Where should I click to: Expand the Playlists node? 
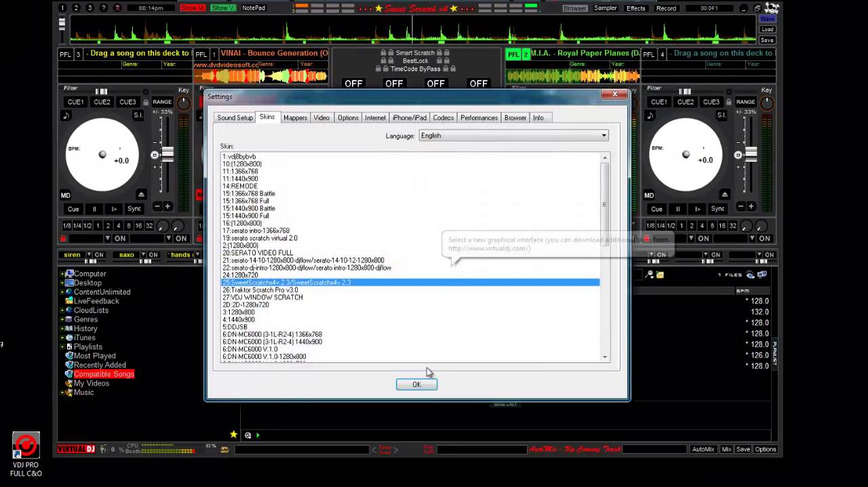click(x=62, y=347)
